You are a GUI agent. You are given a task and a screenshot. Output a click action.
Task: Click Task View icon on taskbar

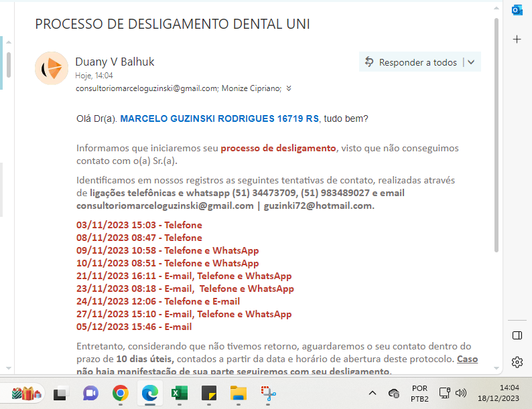click(x=61, y=393)
